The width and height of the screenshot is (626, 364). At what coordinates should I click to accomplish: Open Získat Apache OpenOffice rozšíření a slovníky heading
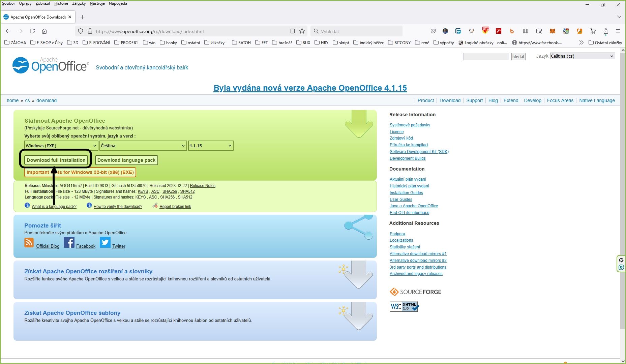coord(88,271)
